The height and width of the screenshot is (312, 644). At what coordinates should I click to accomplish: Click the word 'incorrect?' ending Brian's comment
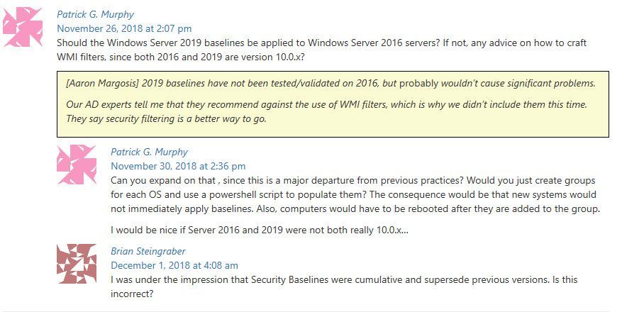click(132, 294)
